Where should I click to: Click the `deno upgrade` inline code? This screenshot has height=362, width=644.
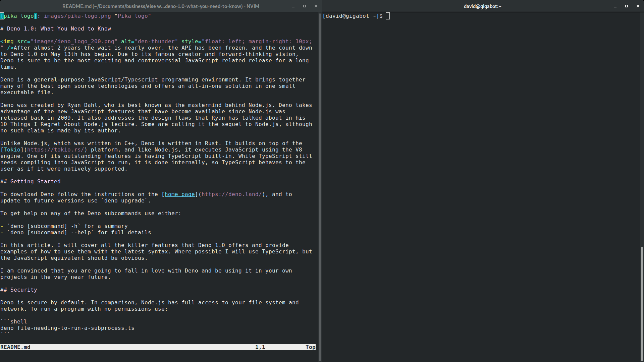tap(123, 201)
